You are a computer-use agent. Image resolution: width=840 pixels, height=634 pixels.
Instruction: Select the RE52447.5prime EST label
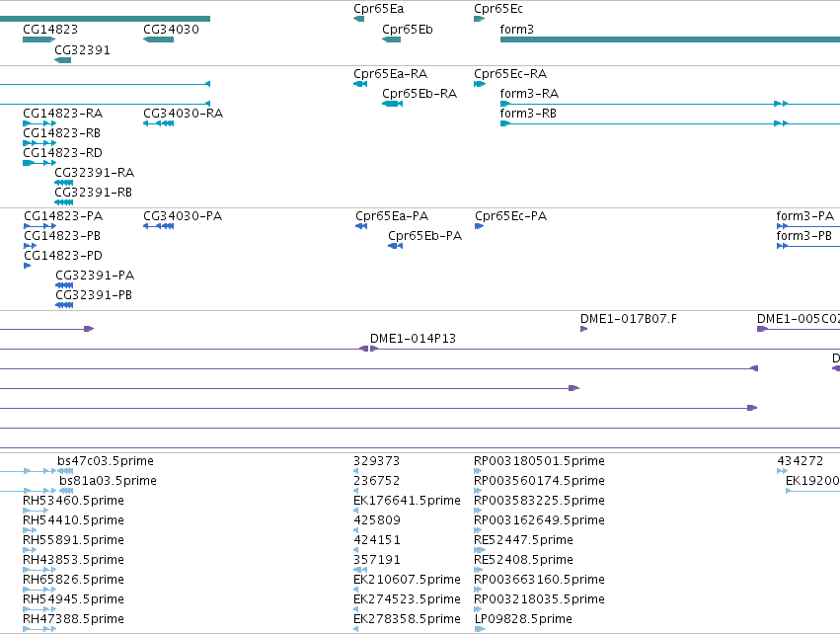[523, 540]
